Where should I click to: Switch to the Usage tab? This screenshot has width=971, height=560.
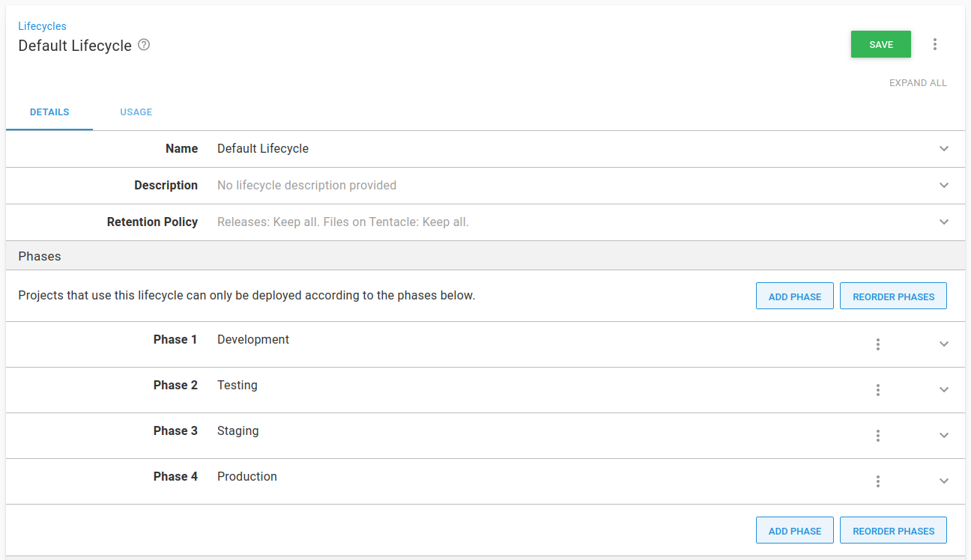[136, 112]
